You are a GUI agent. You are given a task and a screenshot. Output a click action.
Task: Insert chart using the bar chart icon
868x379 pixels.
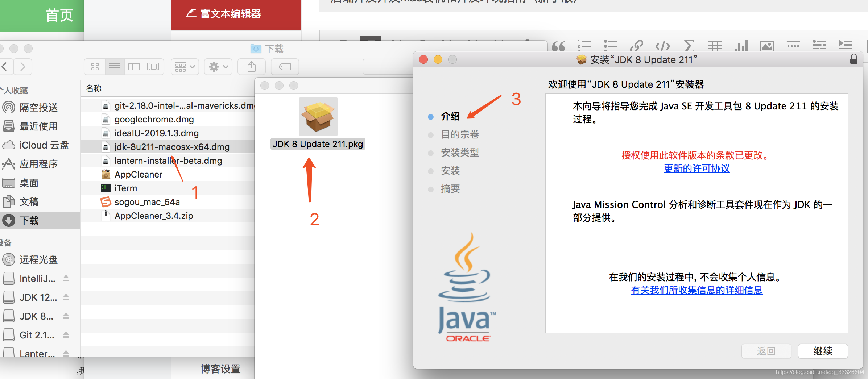click(741, 46)
